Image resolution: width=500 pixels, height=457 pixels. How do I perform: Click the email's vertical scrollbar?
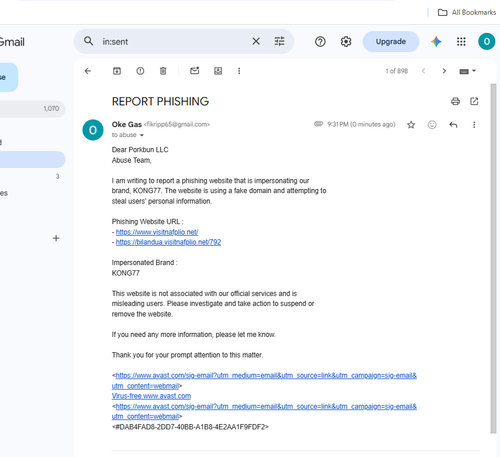click(x=493, y=258)
